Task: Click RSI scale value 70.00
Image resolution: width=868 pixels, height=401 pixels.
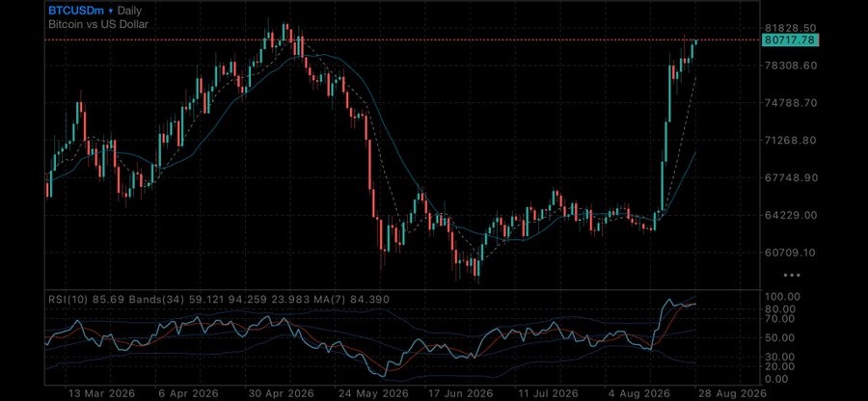Action: [x=781, y=319]
